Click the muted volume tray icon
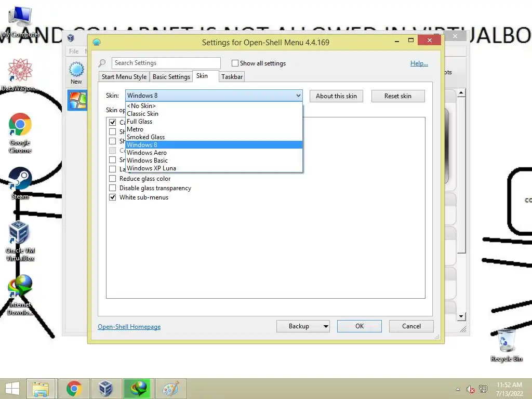Viewport: 532px width, 399px height. click(x=471, y=389)
